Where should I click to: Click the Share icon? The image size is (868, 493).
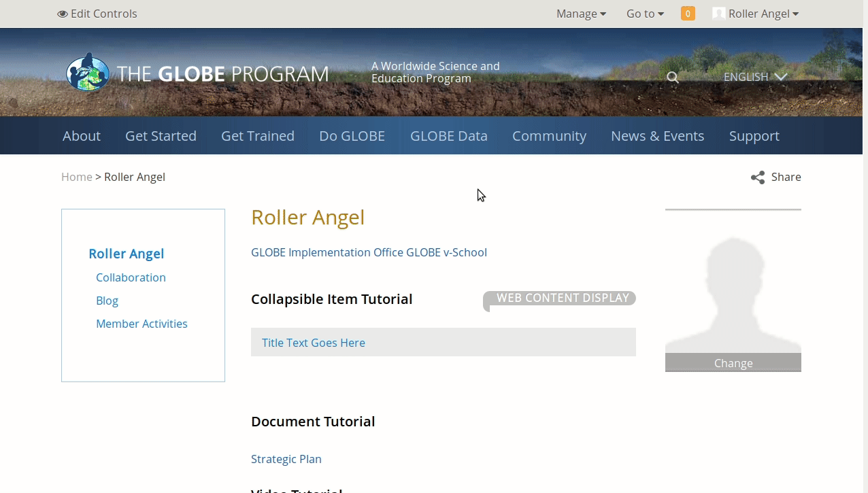click(758, 177)
